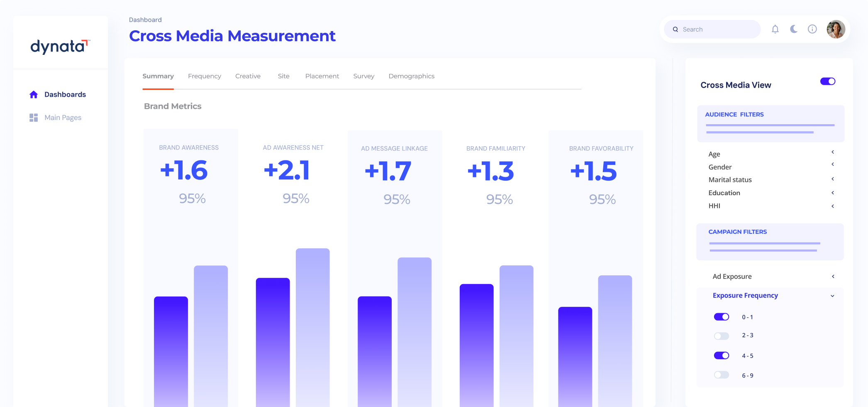Open Main Pages in the sidebar
Screen dimensions: 868x407
coord(63,118)
